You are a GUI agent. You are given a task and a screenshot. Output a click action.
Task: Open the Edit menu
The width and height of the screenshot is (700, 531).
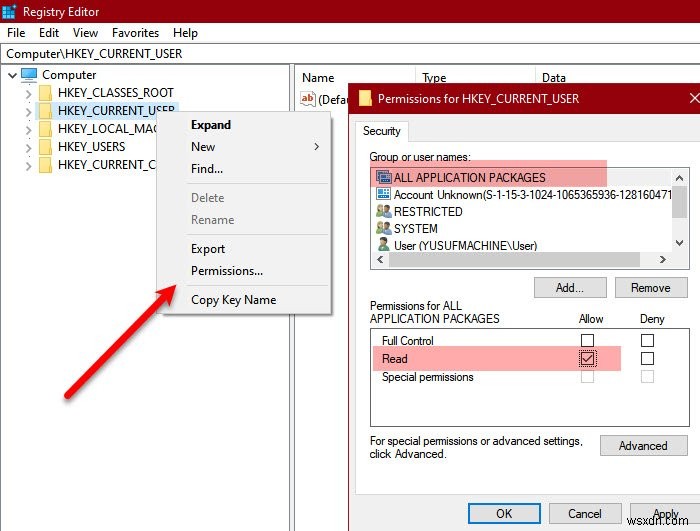[49, 33]
